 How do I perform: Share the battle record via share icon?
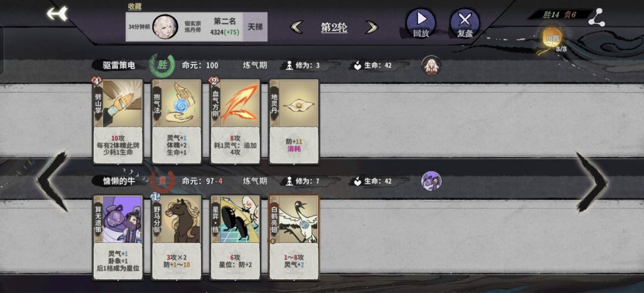(596, 17)
